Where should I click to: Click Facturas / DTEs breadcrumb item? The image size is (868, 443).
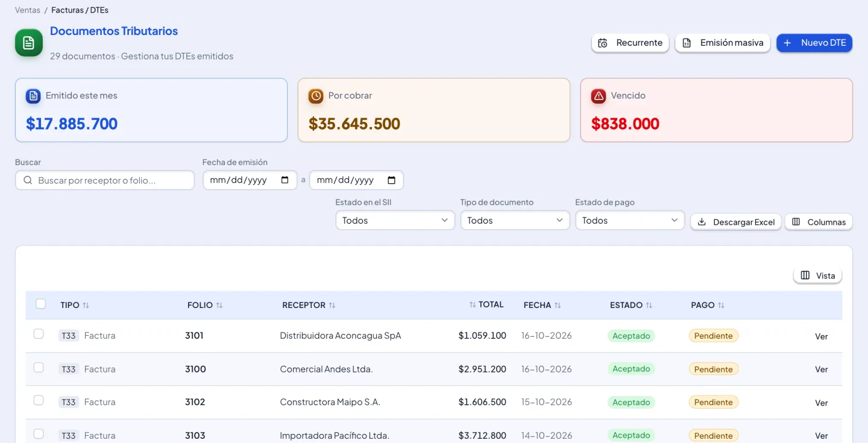point(80,10)
